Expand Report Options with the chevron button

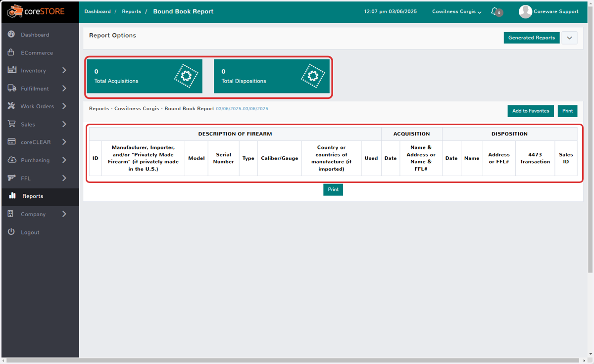click(569, 38)
